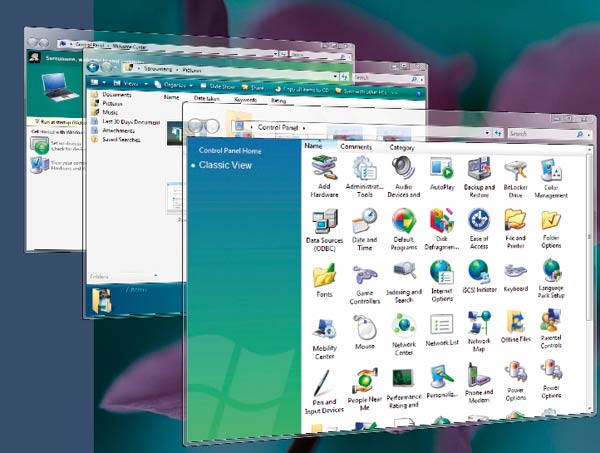Open the Game Controllers icon
This screenshot has width=600, height=453.
click(x=364, y=274)
